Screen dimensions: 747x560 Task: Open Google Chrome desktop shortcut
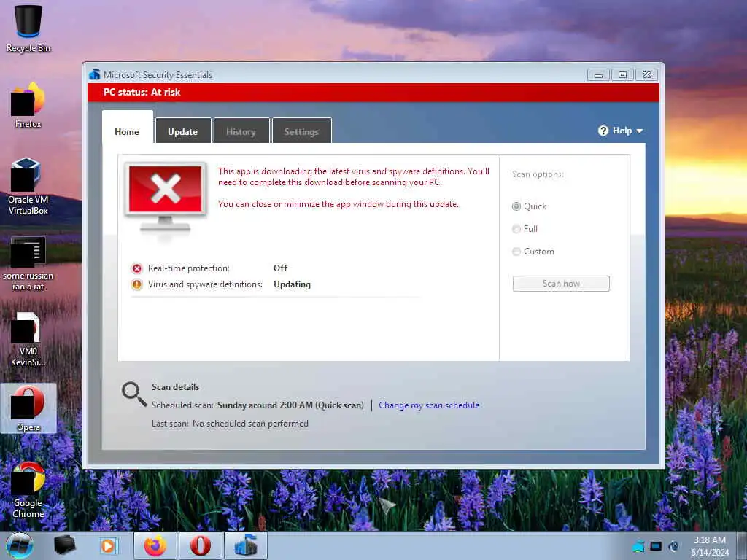28,489
